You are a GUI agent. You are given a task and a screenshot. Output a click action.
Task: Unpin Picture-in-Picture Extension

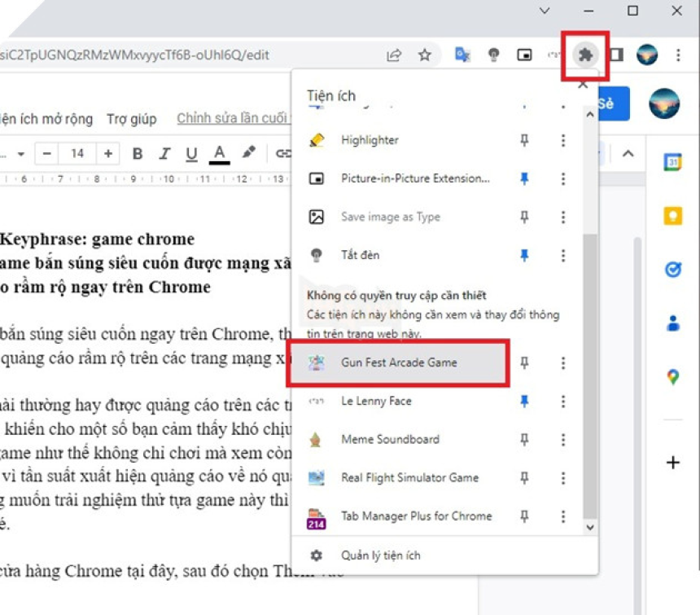(x=524, y=178)
